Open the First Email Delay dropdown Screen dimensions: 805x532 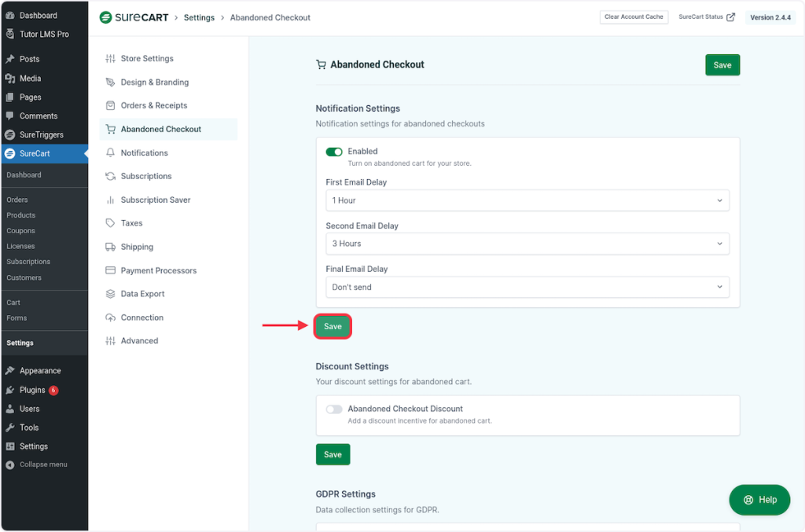(527, 200)
